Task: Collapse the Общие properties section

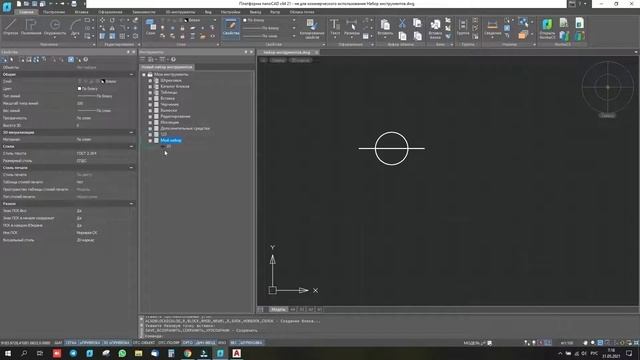Action: 131,75
